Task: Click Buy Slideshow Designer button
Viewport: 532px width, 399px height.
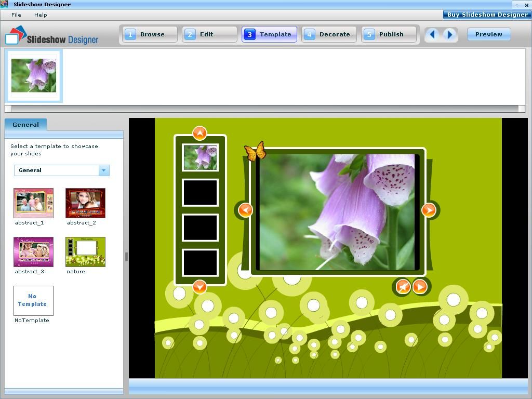Action: (487, 15)
